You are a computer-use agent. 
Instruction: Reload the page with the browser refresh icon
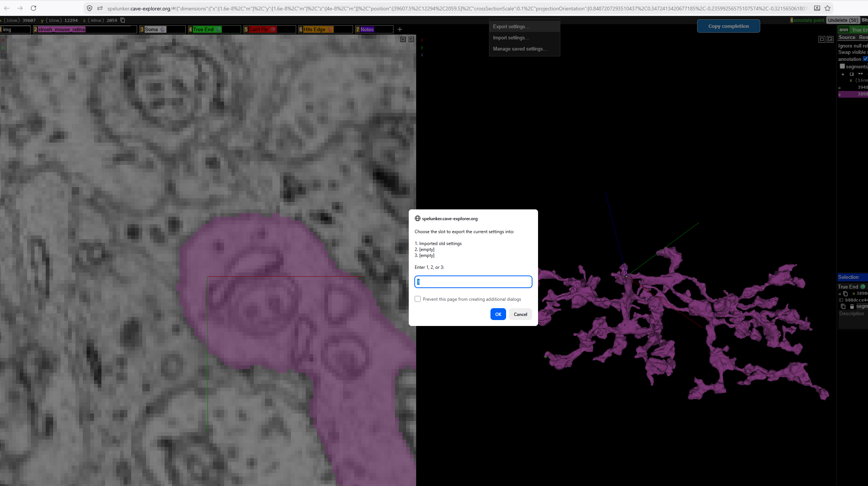tap(33, 8)
